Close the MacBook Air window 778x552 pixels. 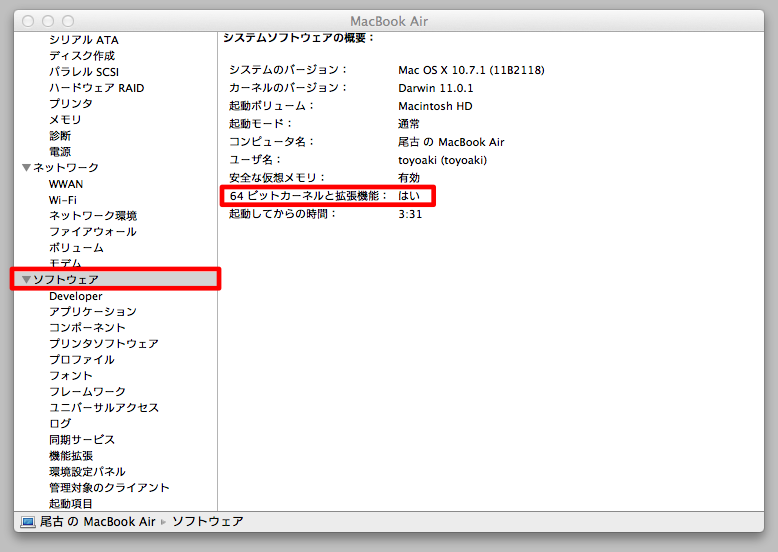[28, 21]
